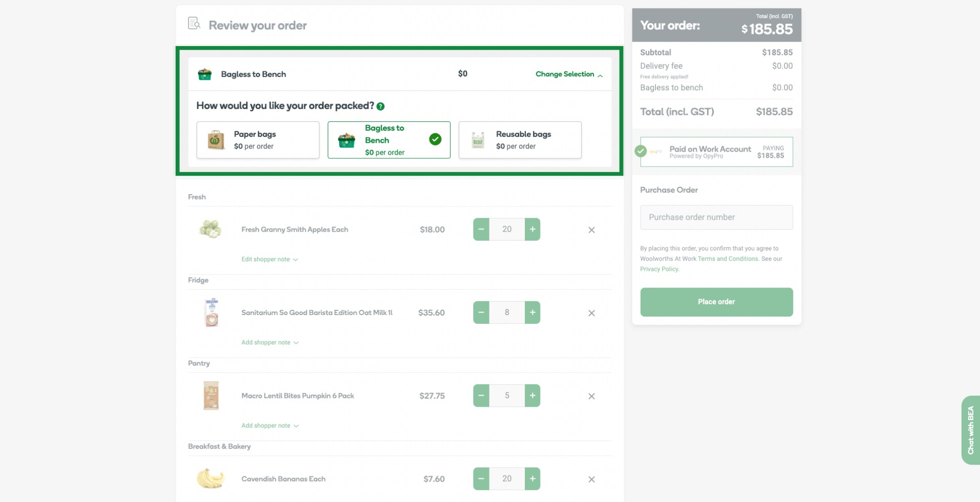Select the Paper bags packing option
Screen dimensions: 980x502
point(258,140)
